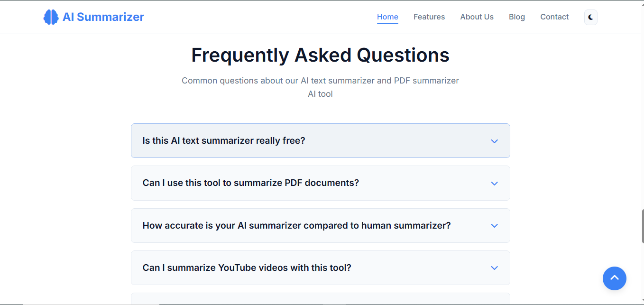Click the page vertical scrollbar thumb
Screen dimensions: 644x305
coord(642,226)
